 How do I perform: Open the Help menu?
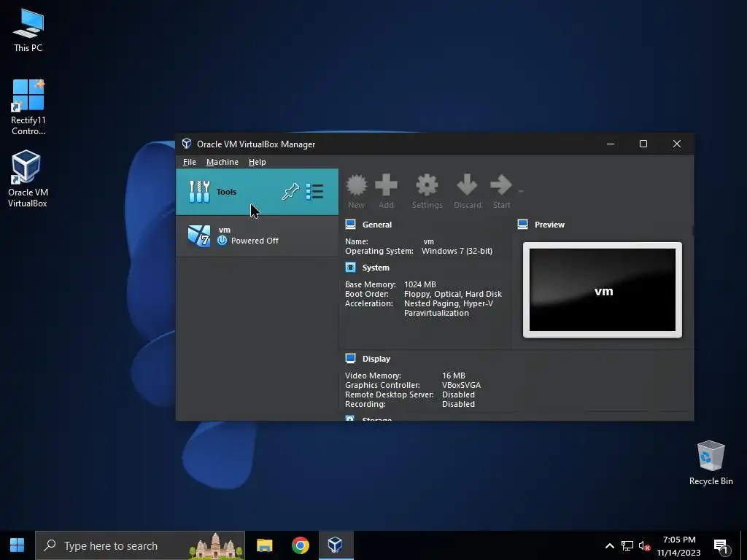tap(258, 162)
